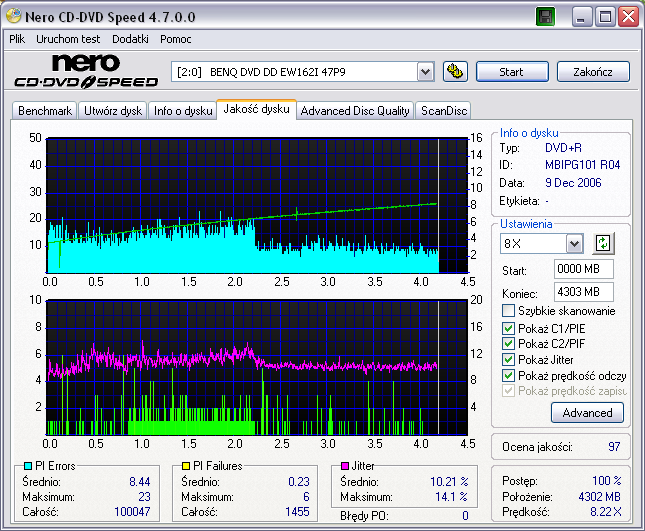Click the Start button
This screenshot has width=645, height=531.
point(512,72)
